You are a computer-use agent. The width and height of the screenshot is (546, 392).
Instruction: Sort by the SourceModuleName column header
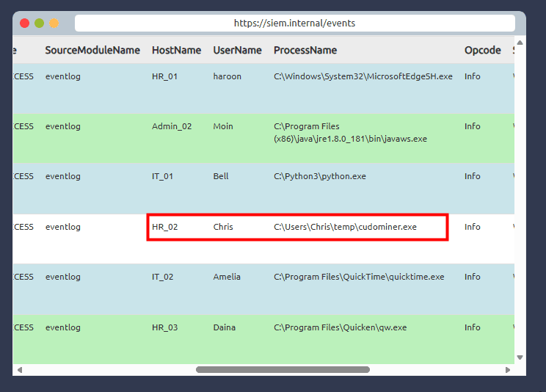(x=92, y=51)
